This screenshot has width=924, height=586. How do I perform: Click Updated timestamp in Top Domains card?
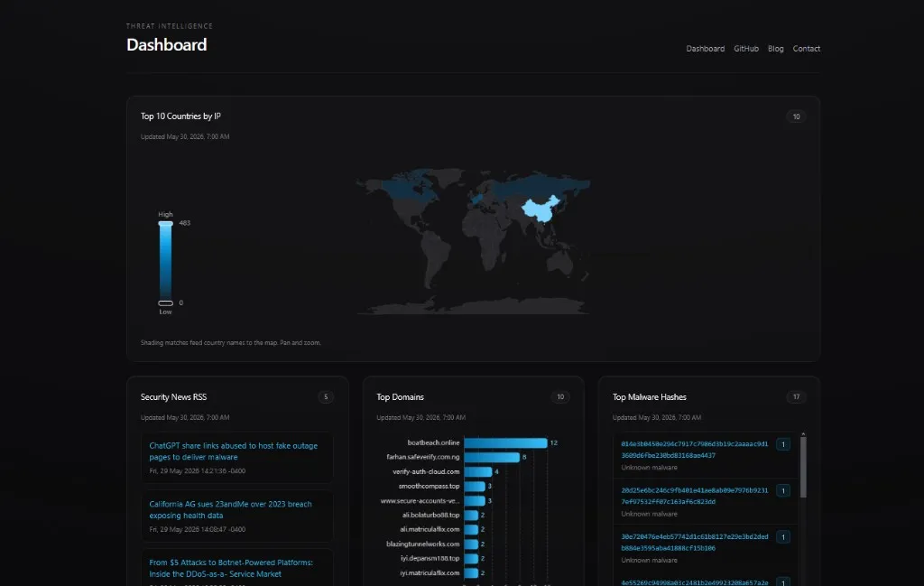pos(420,417)
